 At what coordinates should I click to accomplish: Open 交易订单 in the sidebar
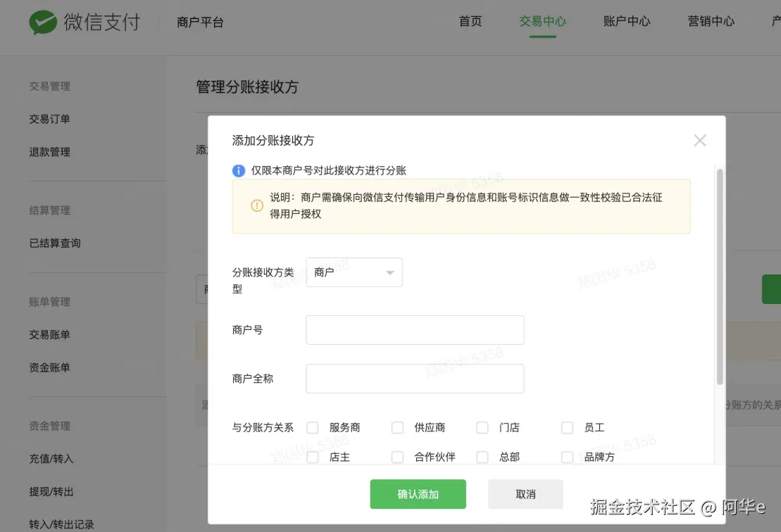pos(49,119)
